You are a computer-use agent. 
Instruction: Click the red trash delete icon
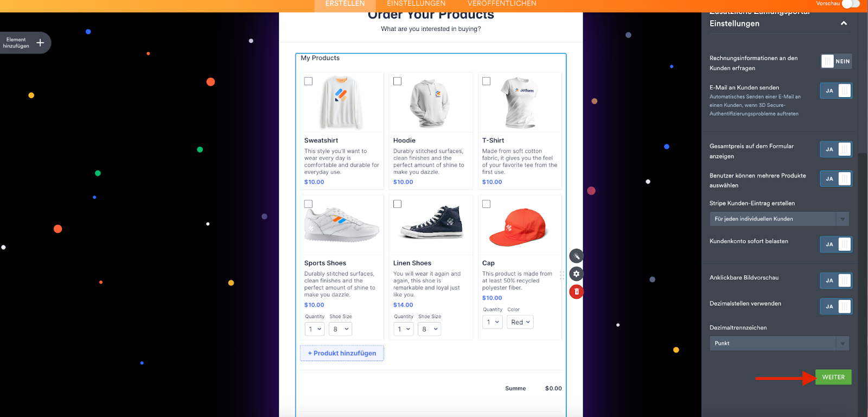576,292
